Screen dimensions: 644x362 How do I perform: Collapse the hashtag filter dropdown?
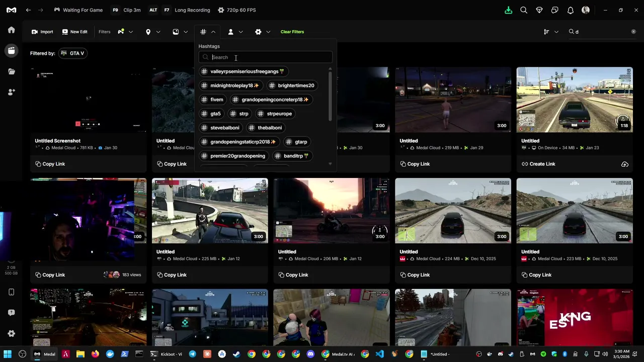click(208, 32)
